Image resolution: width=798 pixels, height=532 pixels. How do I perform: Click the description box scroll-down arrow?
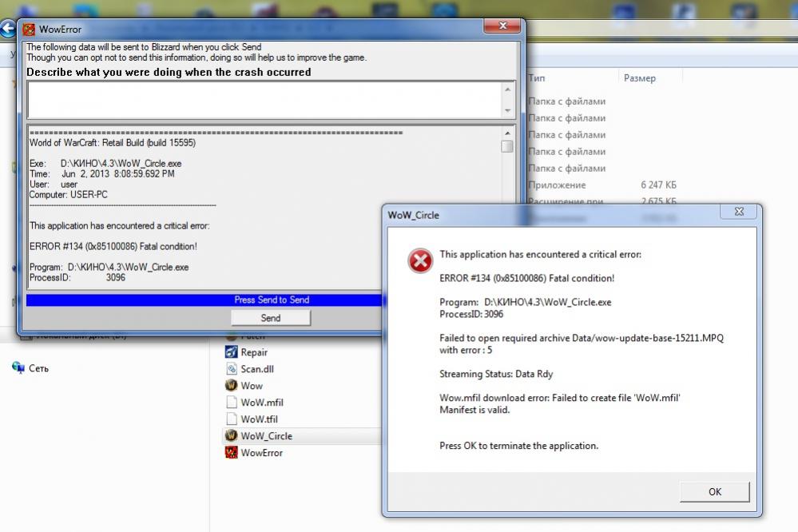(x=507, y=111)
